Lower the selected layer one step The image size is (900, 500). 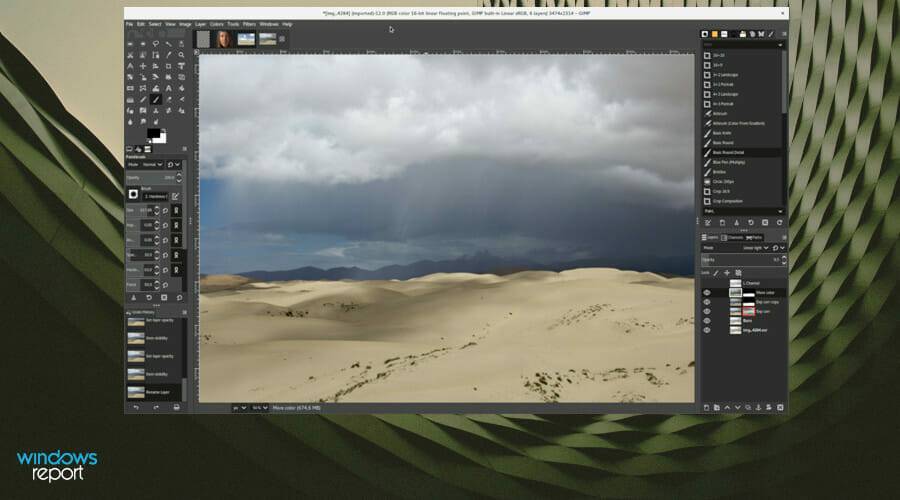(x=738, y=408)
